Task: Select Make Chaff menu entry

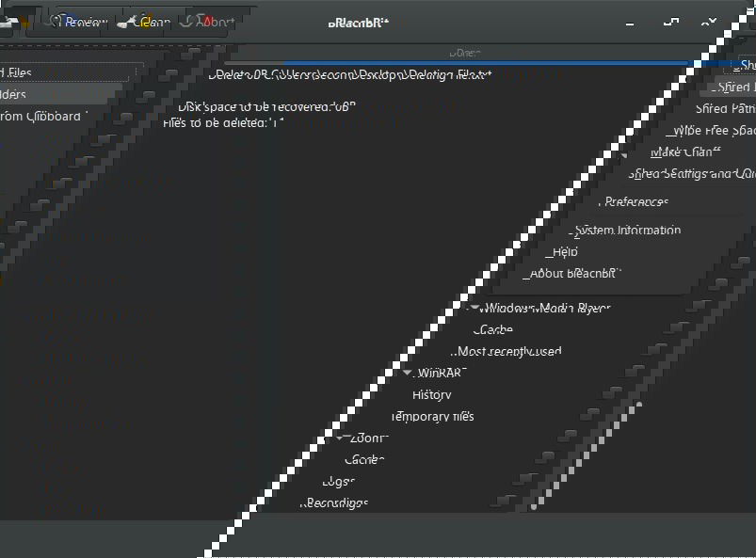Action: (685, 152)
